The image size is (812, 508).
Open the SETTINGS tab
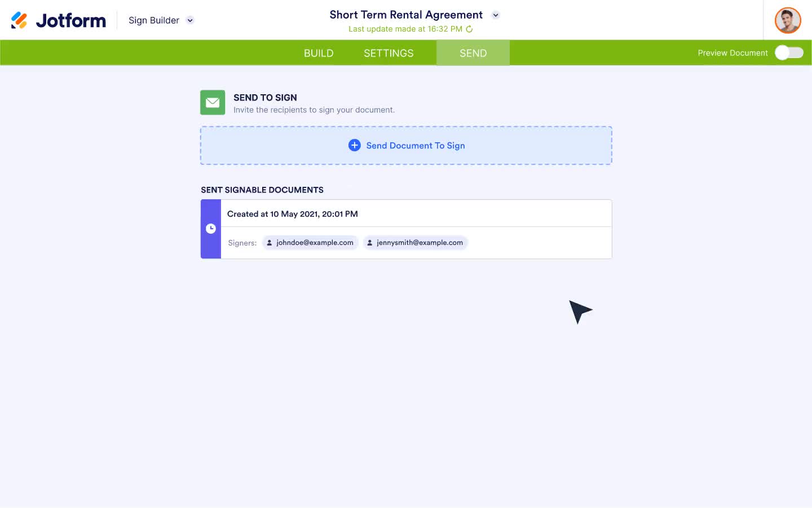[389, 53]
